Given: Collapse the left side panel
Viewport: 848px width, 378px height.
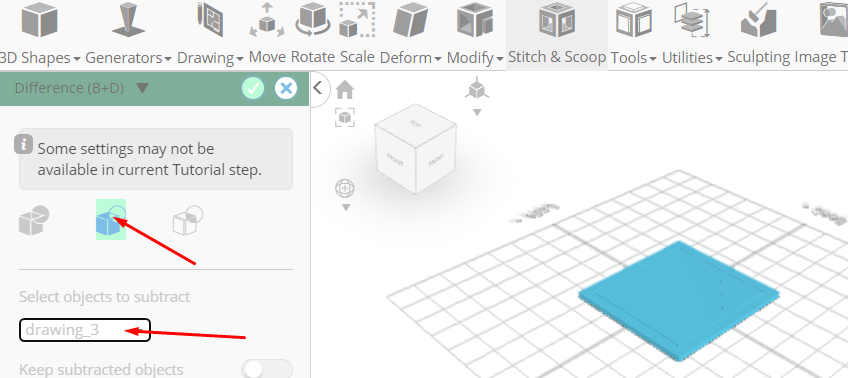Looking at the screenshot, I should pos(318,88).
